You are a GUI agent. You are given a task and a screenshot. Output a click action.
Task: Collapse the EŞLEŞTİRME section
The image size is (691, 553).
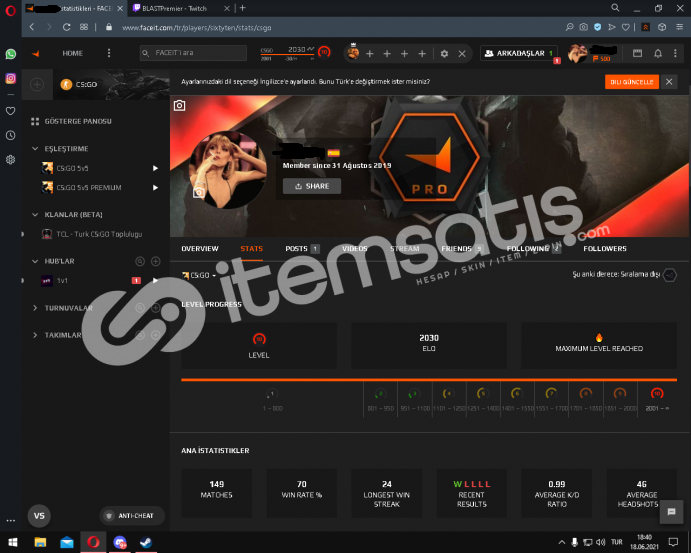pyautogui.click(x=35, y=149)
